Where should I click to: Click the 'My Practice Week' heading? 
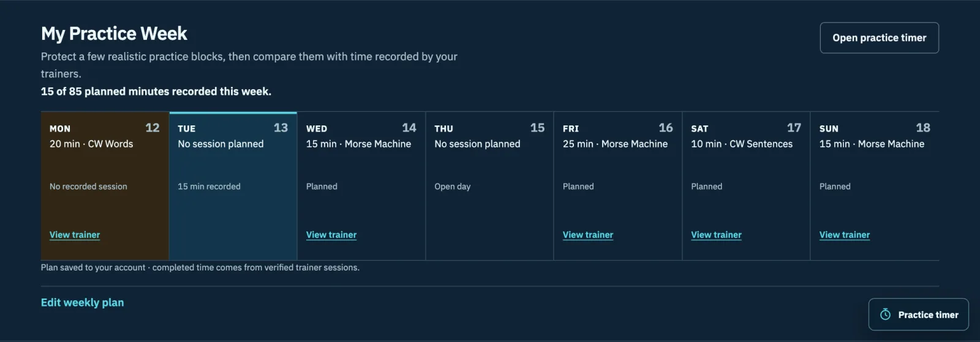point(114,34)
